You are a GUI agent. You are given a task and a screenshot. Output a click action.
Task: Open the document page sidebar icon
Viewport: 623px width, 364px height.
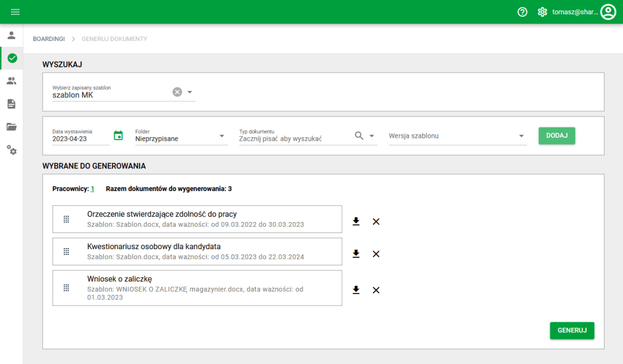pos(12,104)
